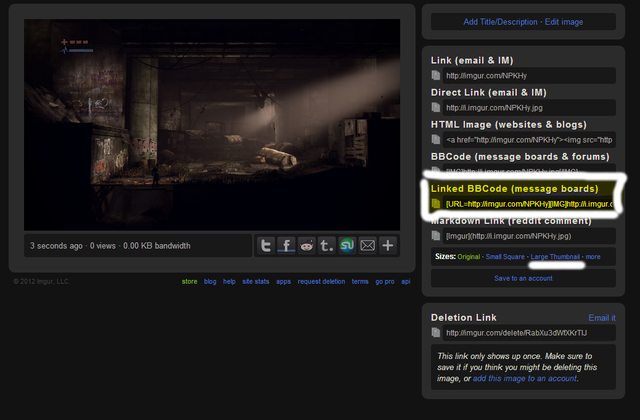
Task: Select the deletion link URL field
Action: 529,333
